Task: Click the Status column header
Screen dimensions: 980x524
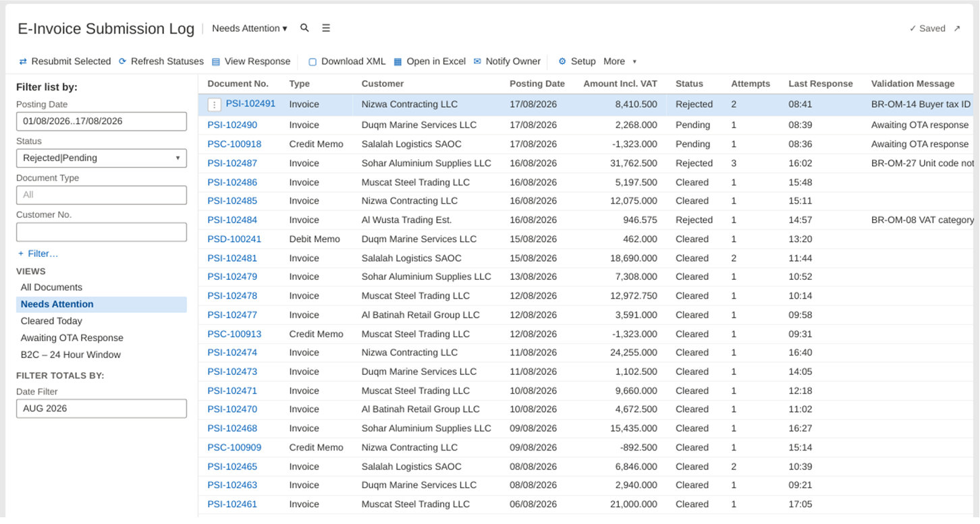Action: (689, 84)
